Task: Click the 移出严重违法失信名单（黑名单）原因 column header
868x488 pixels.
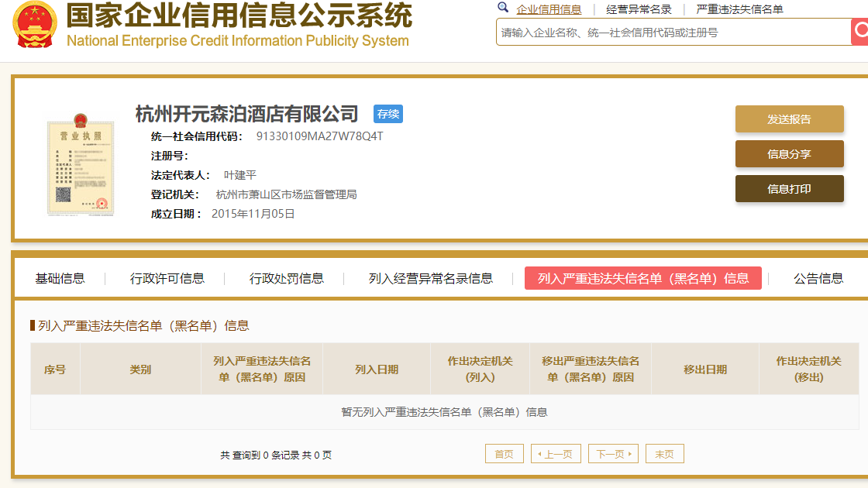Action: 591,369
